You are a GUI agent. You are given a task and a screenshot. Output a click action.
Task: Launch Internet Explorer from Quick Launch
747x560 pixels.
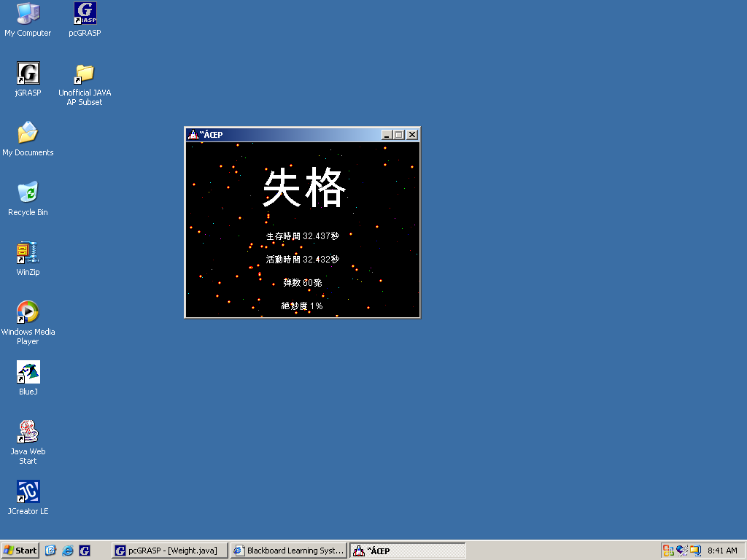(x=68, y=551)
